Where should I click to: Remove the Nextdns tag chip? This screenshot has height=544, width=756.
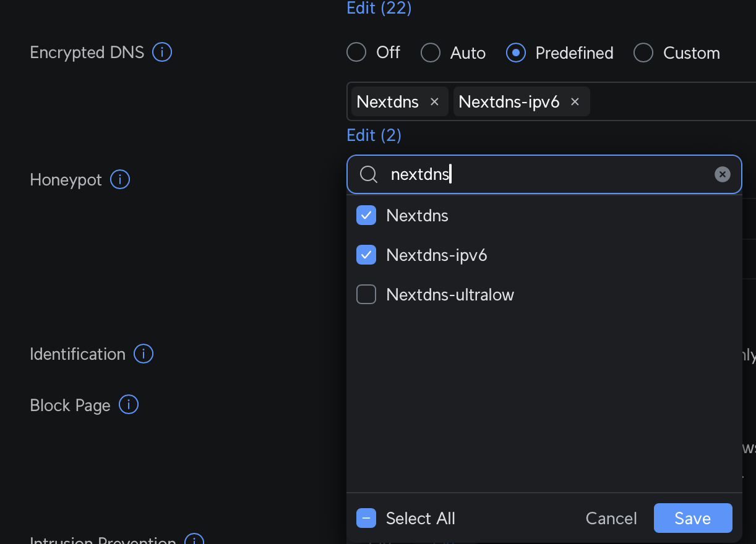[x=434, y=102]
